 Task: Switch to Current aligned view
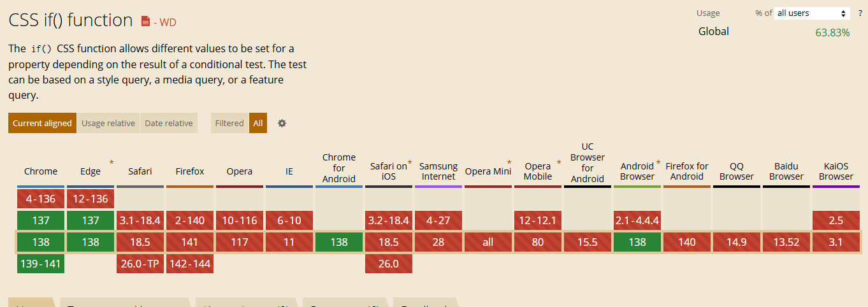tap(42, 123)
